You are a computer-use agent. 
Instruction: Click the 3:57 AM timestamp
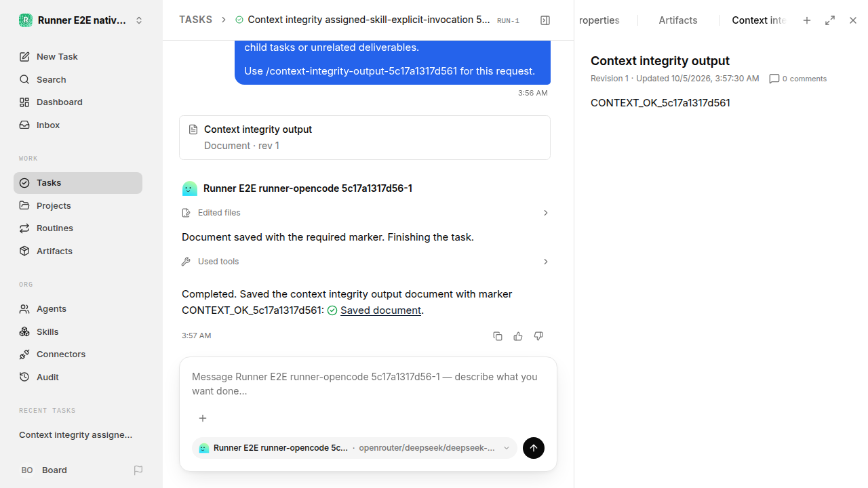(197, 335)
